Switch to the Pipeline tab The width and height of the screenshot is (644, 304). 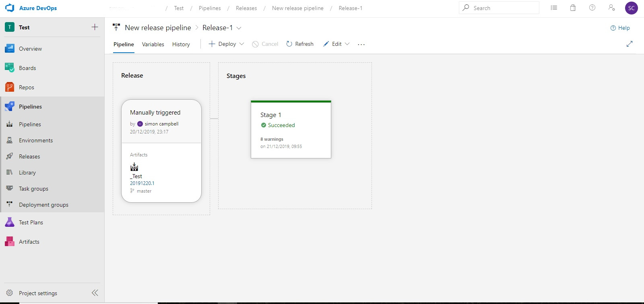[124, 44]
